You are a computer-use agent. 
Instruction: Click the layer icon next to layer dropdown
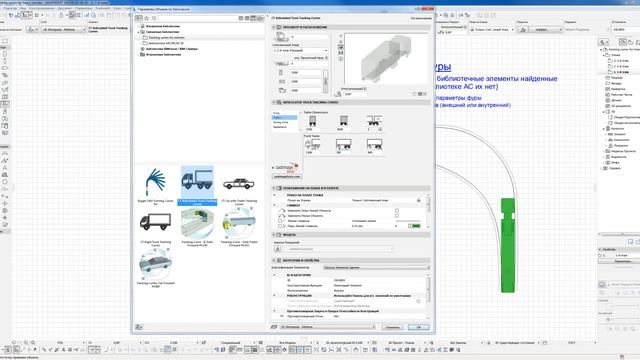point(274,327)
